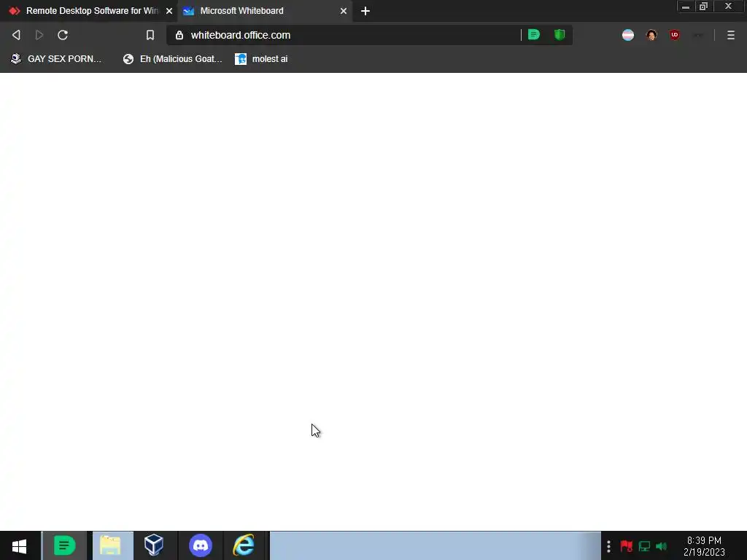Open a new browser tab
This screenshot has width=747, height=560.
coord(365,11)
